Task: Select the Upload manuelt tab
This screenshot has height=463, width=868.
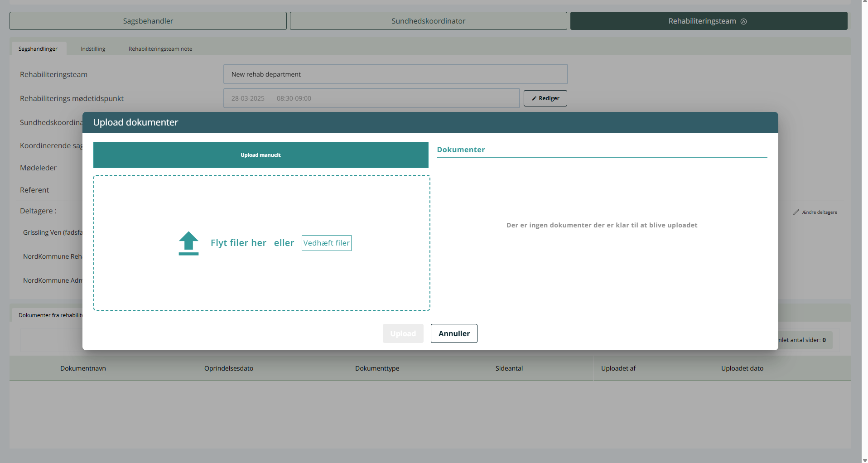Action: click(x=260, y=155)
